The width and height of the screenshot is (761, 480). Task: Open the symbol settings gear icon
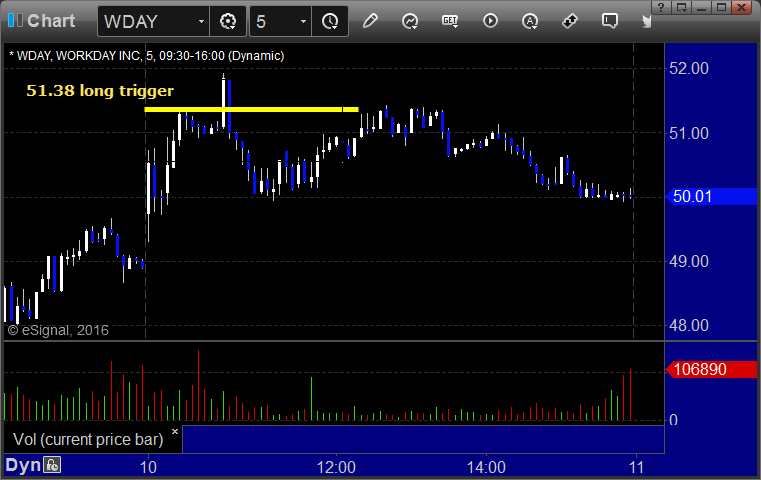[228, 21]
